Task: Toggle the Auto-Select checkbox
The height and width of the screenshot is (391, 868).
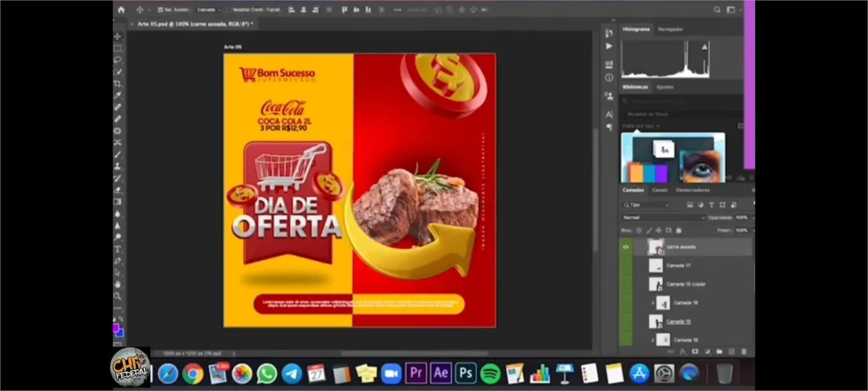Action: pos(161,10)
